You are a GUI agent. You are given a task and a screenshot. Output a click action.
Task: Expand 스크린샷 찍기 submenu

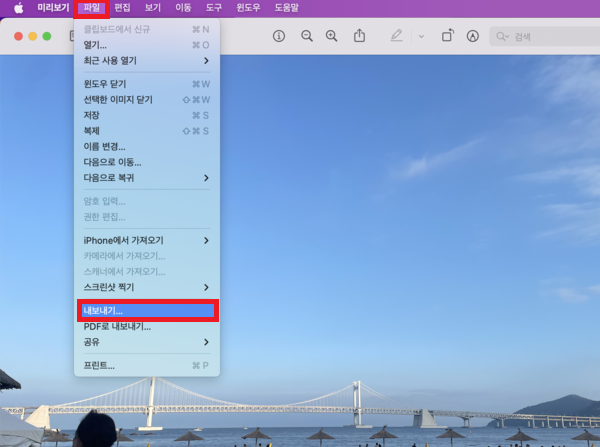pos(147,287)
